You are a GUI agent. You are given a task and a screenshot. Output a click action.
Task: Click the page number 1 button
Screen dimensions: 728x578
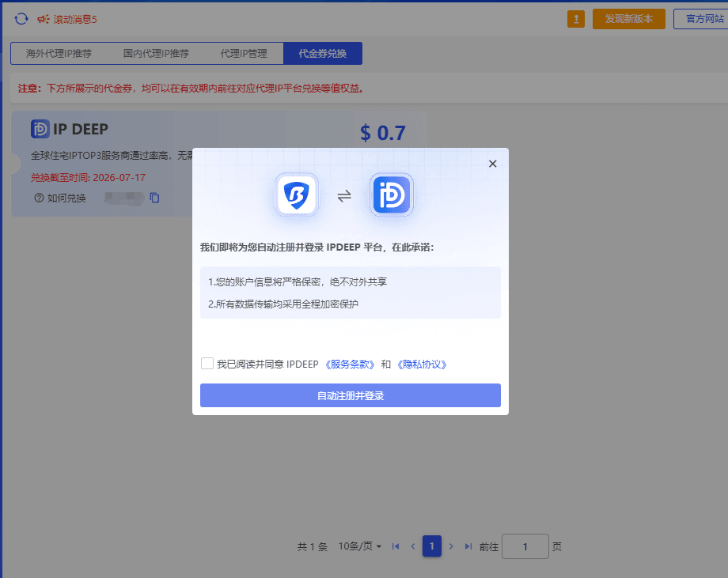tap(432, 546)
